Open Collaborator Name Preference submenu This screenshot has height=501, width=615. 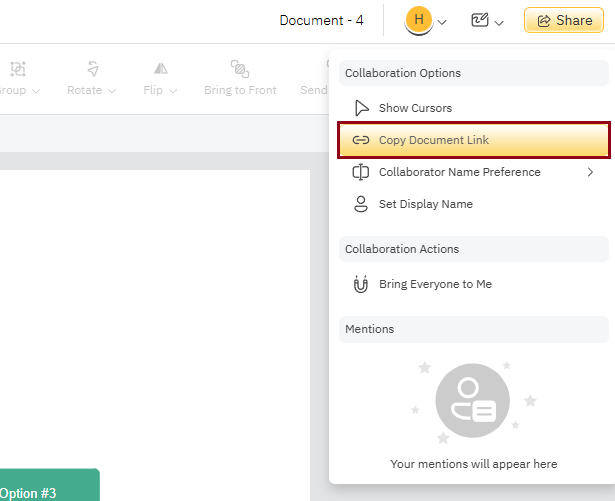[459, 172]
